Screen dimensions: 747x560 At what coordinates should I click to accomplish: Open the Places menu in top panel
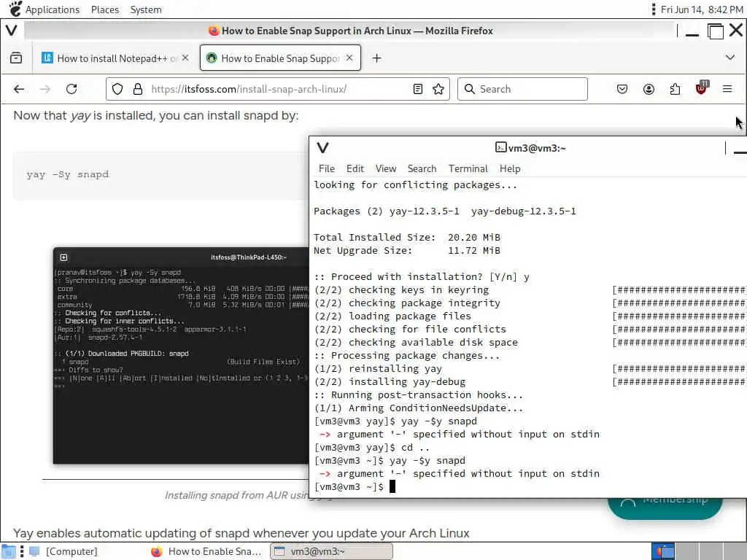(x=105, y=9)
